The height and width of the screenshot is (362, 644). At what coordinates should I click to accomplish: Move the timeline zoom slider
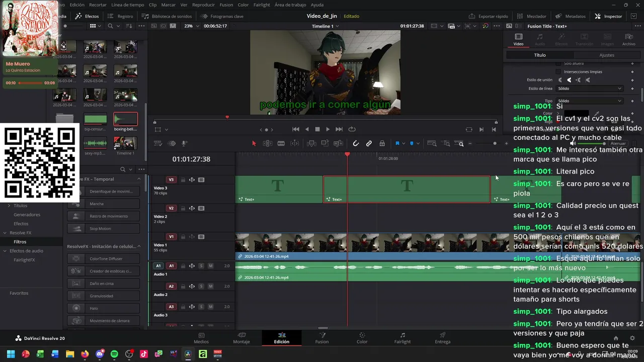(495, 144)
